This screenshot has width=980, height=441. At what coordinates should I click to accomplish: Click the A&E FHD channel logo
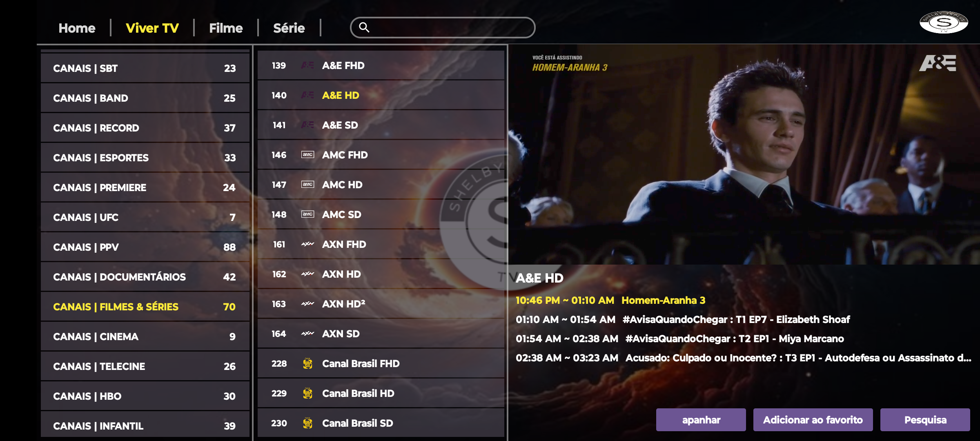tap(307, 65)
